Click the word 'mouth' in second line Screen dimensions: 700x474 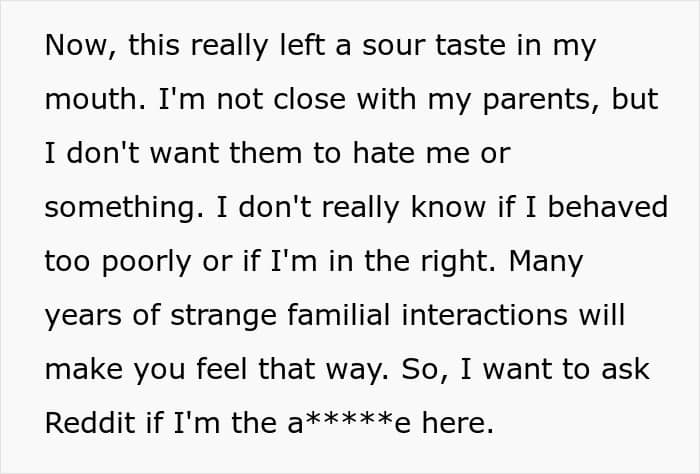click(x=91, y=99)
